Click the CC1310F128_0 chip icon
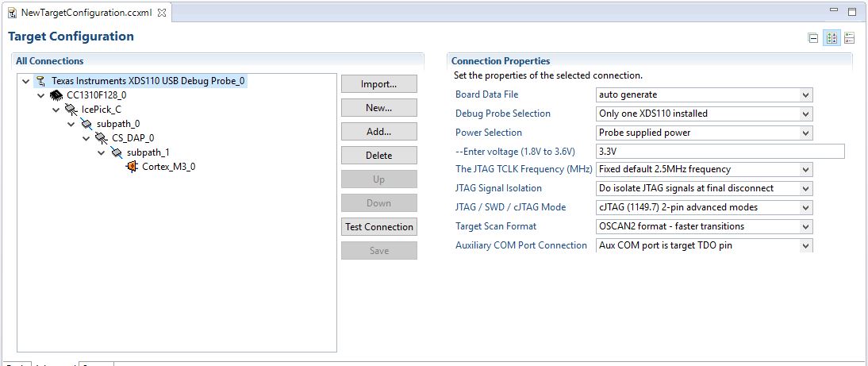This screenshot has width=868, height=366. click(x=56, y=95)
